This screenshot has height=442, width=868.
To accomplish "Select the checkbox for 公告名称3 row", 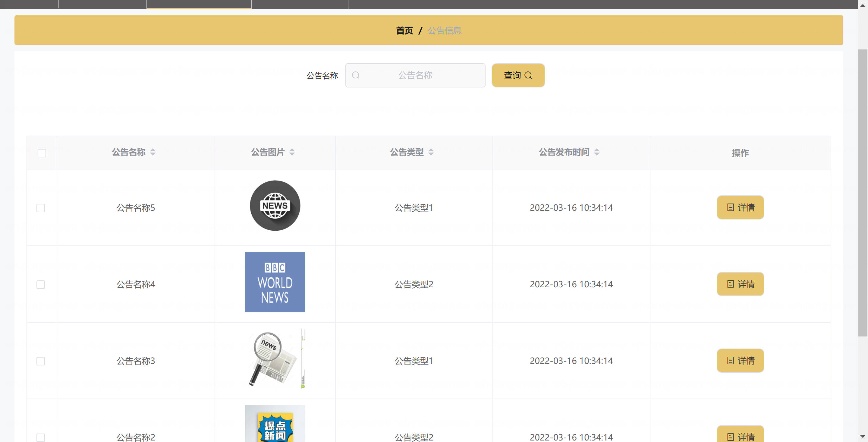I will tap(40, 361).
